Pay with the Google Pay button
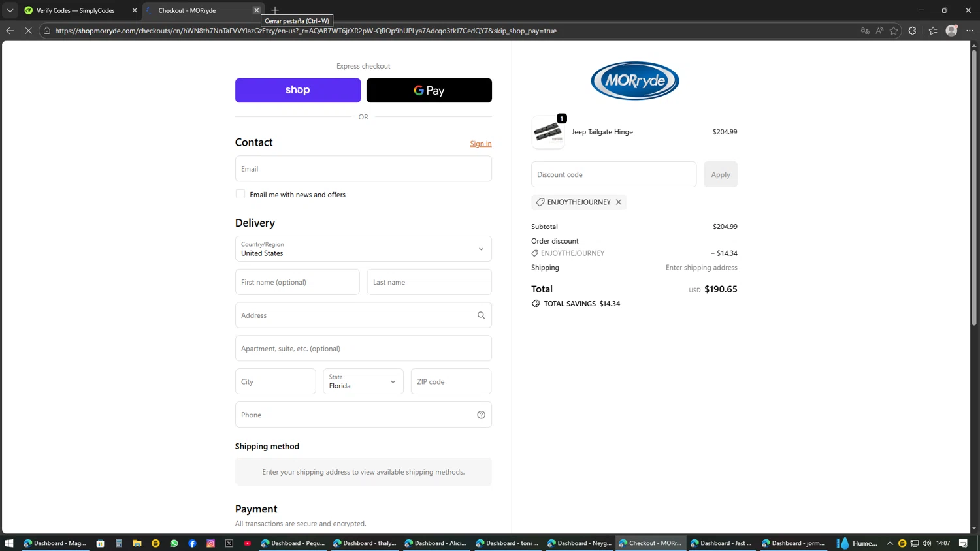 tap(429, 90)
